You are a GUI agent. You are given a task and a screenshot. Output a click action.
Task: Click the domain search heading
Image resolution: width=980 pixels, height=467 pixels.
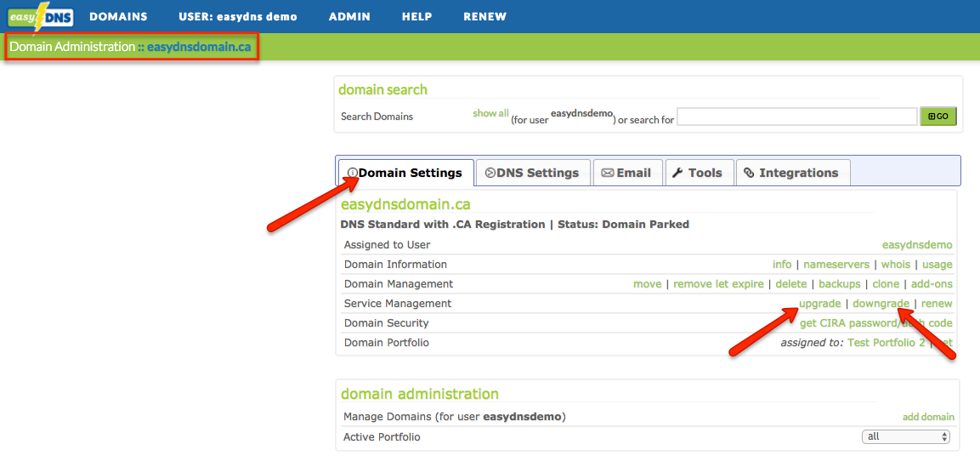(x=382, y=89)
